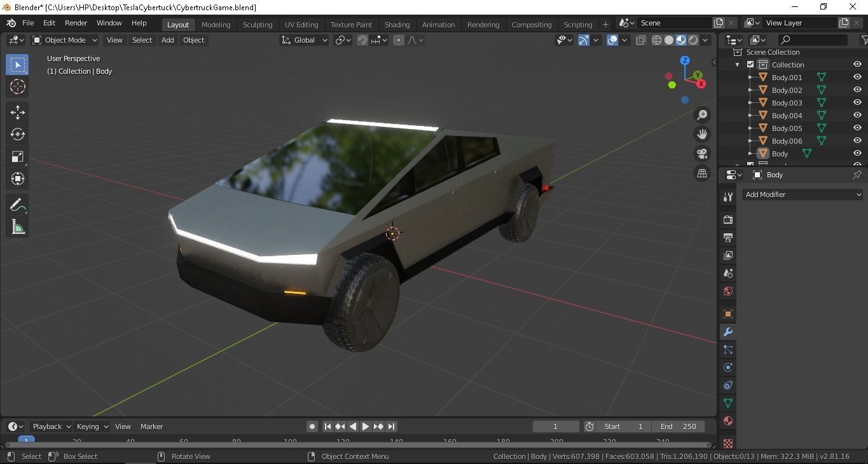The height and width of the screenshot is (464, 868).
Task: Hide Body.003 with its eye icon
Action: [x=857, y=102]
